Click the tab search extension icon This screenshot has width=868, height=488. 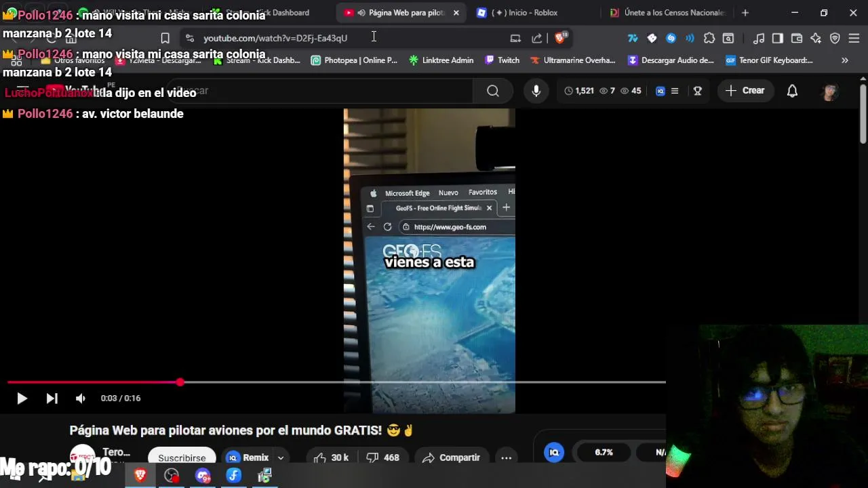(x=728, y=39)
